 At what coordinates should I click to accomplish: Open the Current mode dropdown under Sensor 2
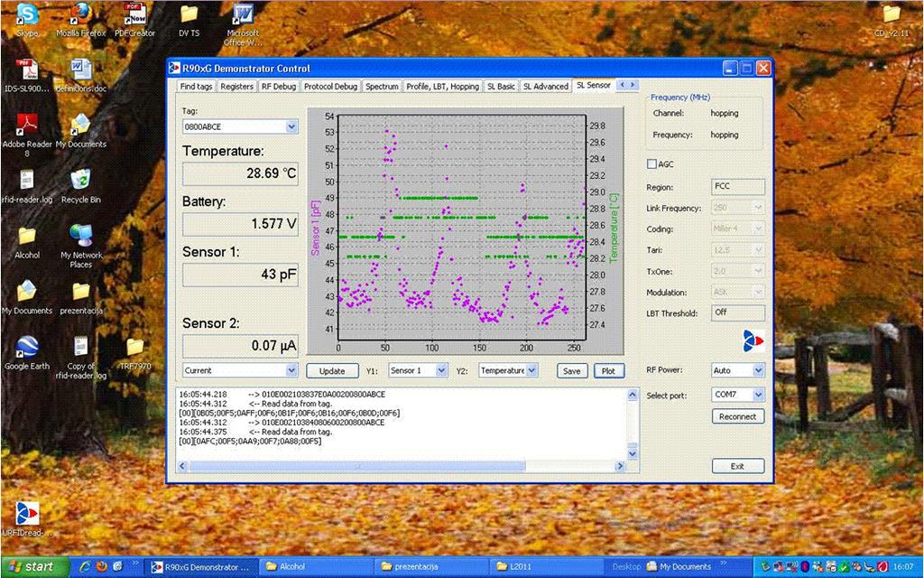coord(291,370)
